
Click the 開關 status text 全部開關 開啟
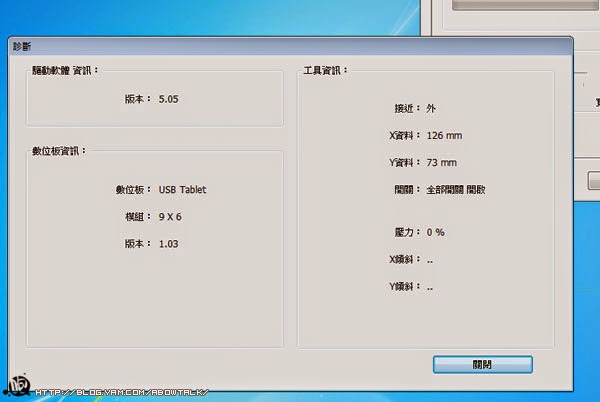click(456, 190)
